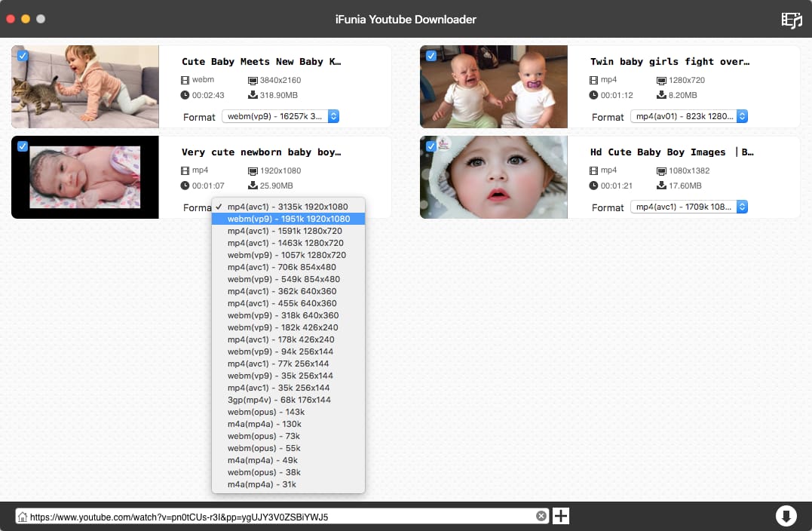The image size is (812, 531).
Task: Select webm(vp9) - 1951k 1920x1080 option
Action: tap(288, 219)
